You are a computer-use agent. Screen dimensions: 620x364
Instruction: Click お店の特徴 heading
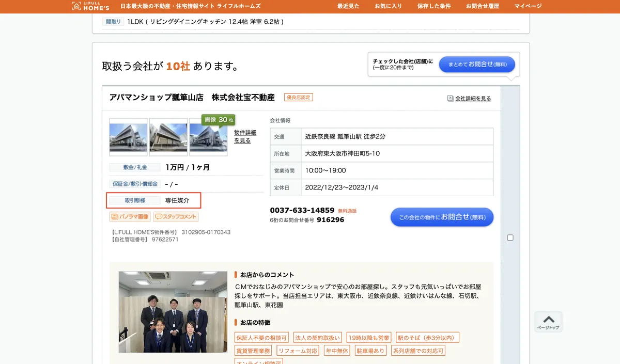pyautogui.click(x=255, y=322)
